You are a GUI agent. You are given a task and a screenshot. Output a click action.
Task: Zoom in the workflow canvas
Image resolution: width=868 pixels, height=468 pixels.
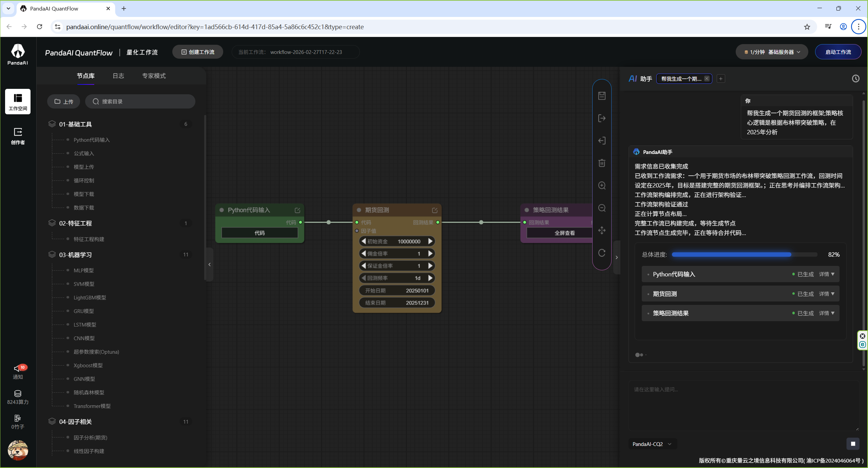point(602,186)
